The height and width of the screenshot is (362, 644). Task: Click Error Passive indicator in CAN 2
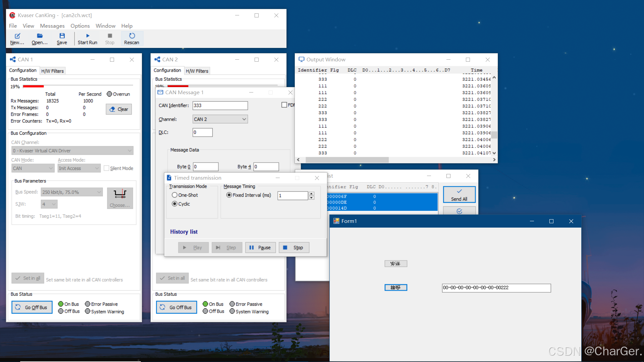pos(232,304)
